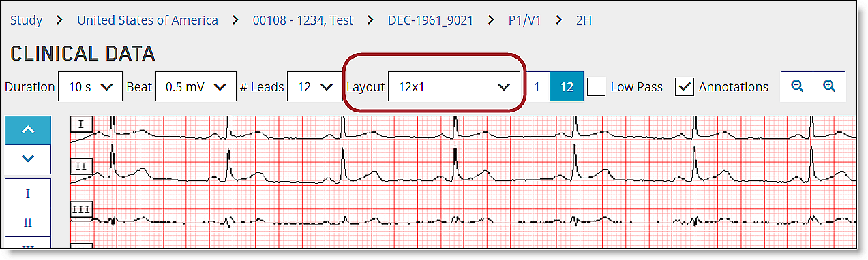Open the Duration 10 s dropdown
The width and height of the screenshot is (868, 260).
(90, 86)
